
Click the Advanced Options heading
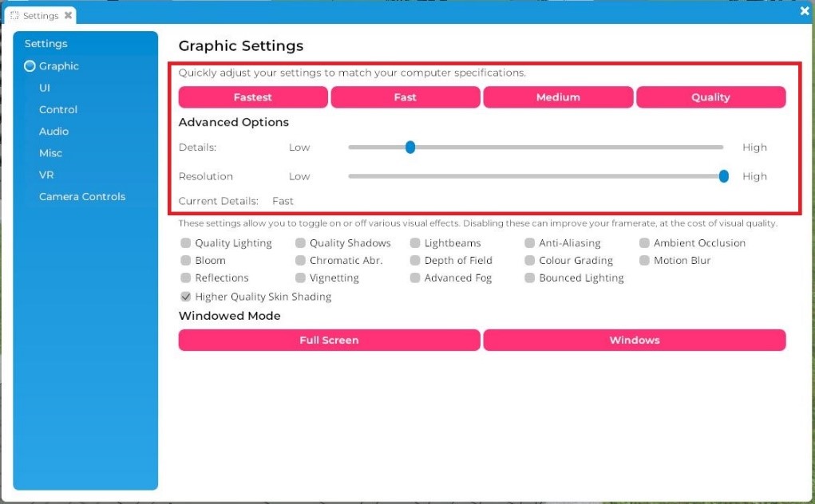point(233,122)
